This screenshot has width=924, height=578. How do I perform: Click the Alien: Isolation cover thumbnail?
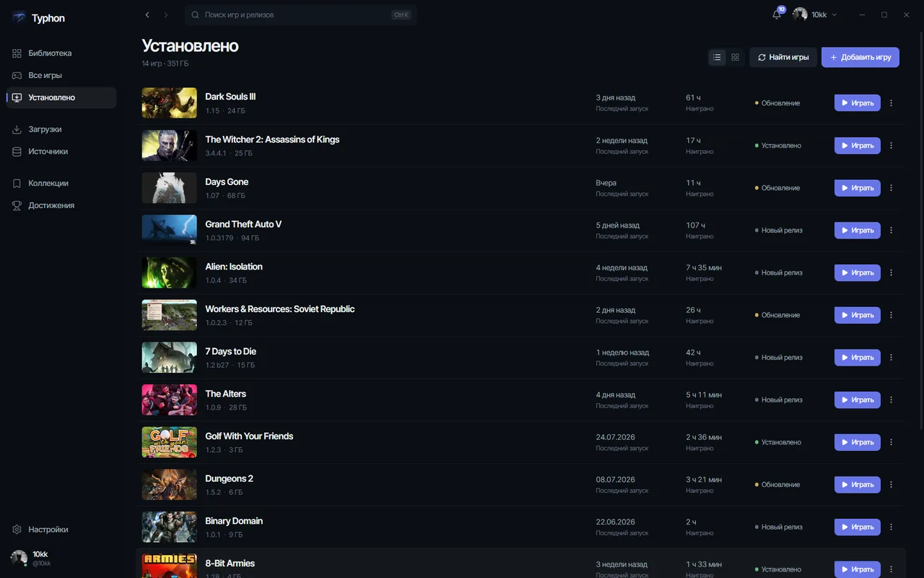click(x=170, y=273)
